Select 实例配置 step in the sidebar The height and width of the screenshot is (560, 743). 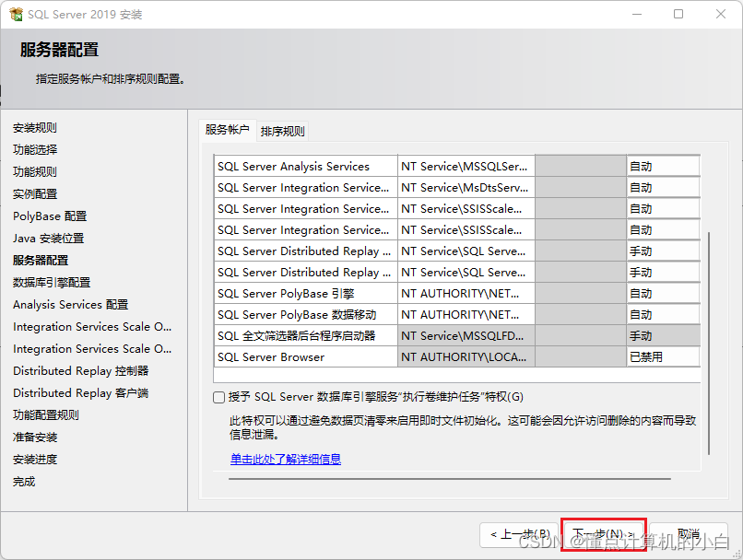(x=35, y=194)
